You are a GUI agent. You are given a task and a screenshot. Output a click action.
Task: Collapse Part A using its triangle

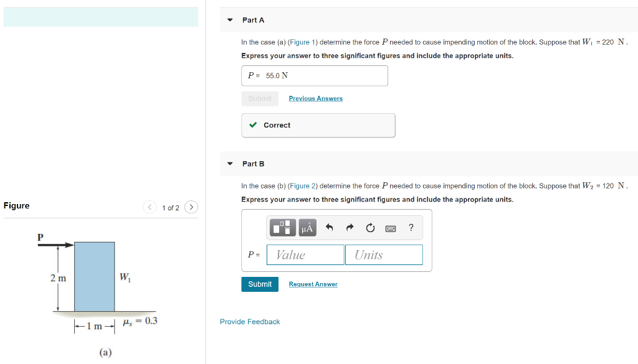pos(231,20)
